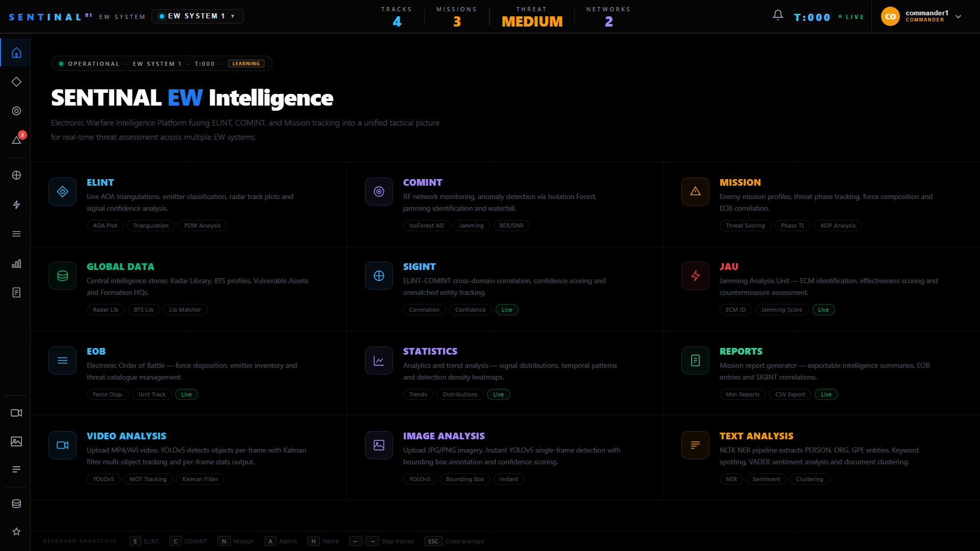Open sidebar image analysis picture icon
The height and width of the screenshot is (551, 980).
(16, 441)
